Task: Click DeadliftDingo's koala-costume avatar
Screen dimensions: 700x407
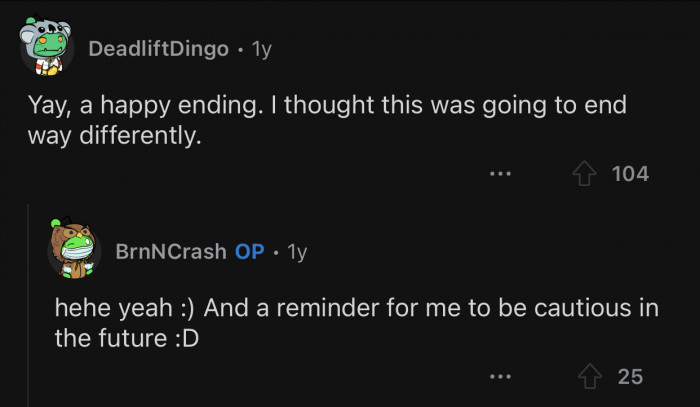Action: click(46, 46)
